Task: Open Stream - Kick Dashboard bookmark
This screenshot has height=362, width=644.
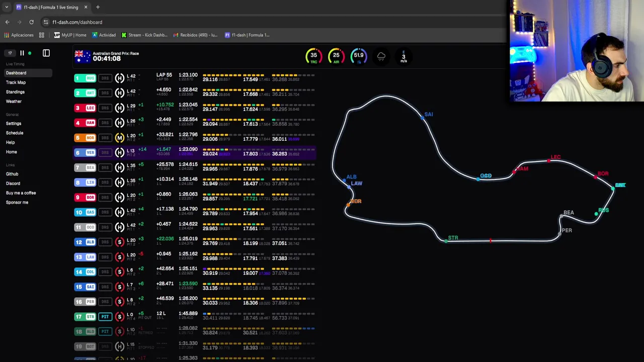Action: tap(144, 35)
